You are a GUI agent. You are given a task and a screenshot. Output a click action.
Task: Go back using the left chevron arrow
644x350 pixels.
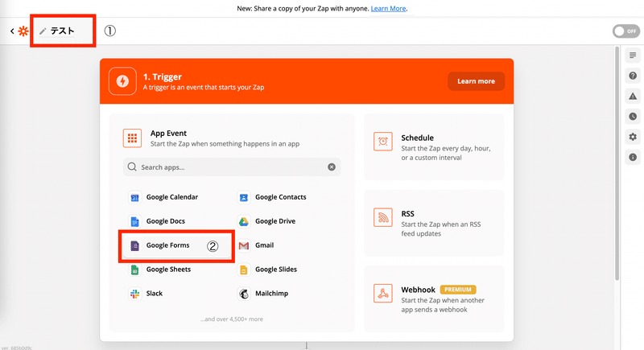[x=12, y=31]
